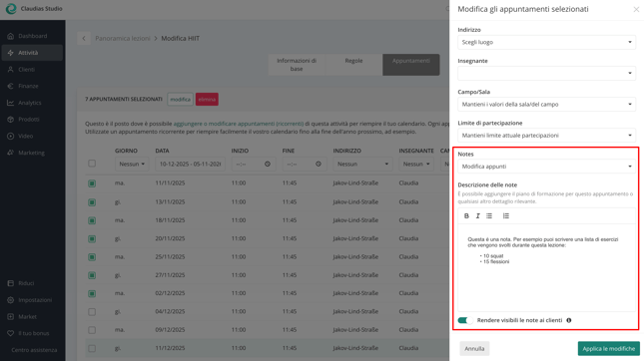Apply bold formatting in the notes editor

pos(466,215)
